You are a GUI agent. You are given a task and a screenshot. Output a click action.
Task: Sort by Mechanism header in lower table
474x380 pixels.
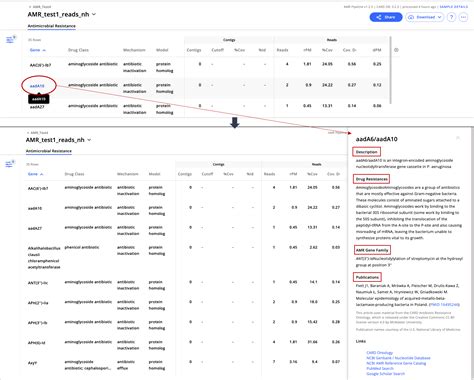point(127,174)
